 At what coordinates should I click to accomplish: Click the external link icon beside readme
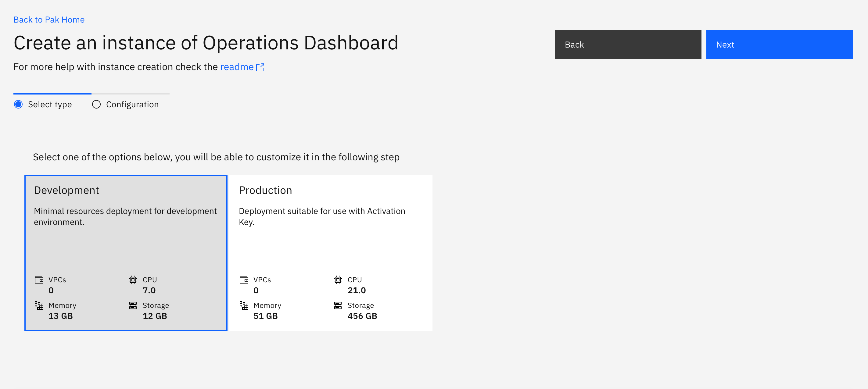coord(260,67)
